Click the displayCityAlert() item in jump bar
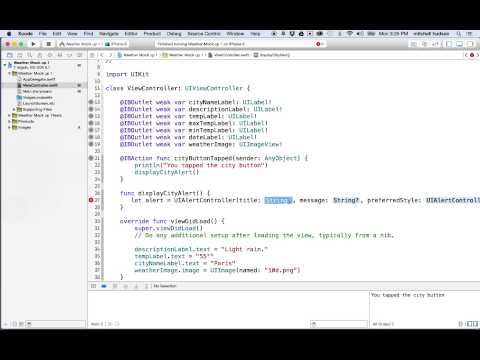Viewport: 480px width, 360px height. click(272, 55)
